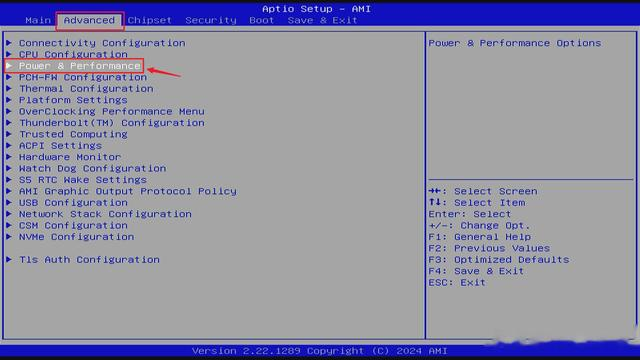Screen dimensions: 640x360
Task: Click the arrow beside Connectivity Configuration
Action: tap(9, 42)
